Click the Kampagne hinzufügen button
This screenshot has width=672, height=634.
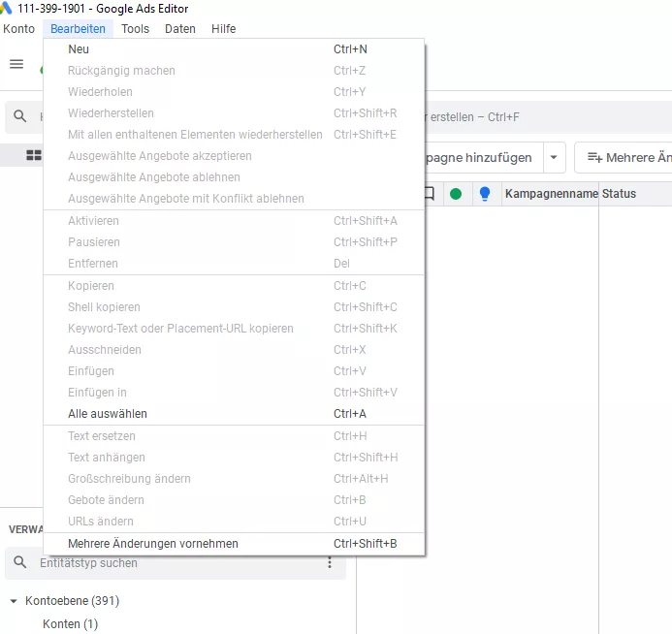[x=484, y=158]
